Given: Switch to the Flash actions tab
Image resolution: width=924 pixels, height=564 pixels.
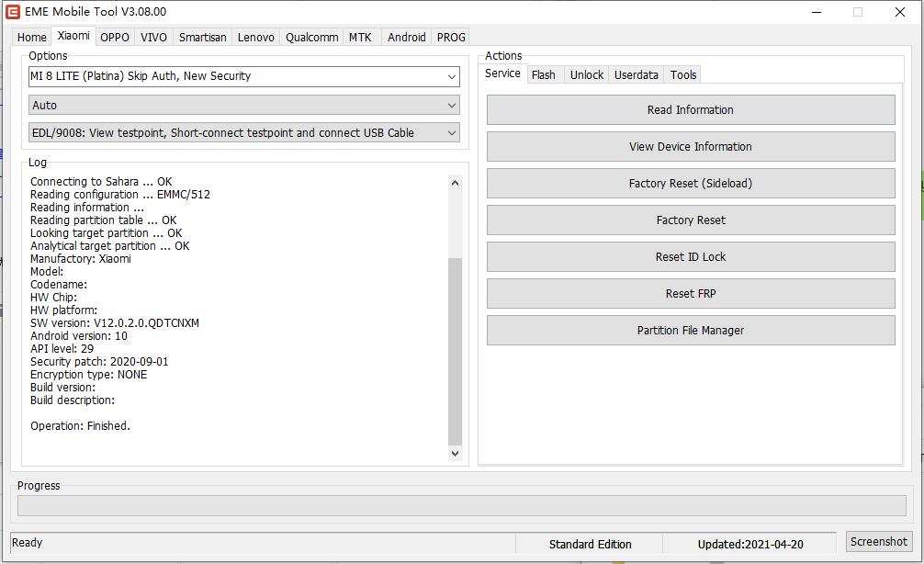Looking at the screenshot, I should pos(544,74).
